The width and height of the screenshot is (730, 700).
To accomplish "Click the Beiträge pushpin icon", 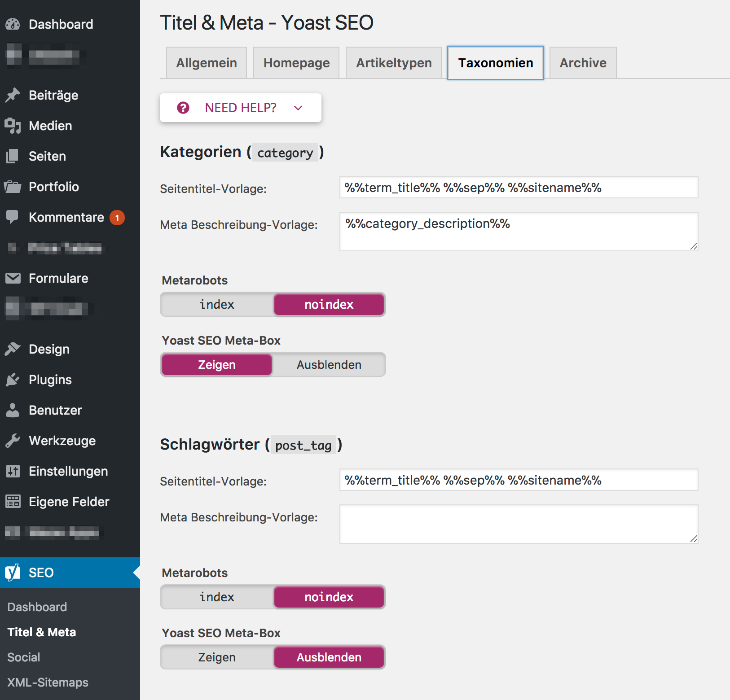I will (13, 95).
